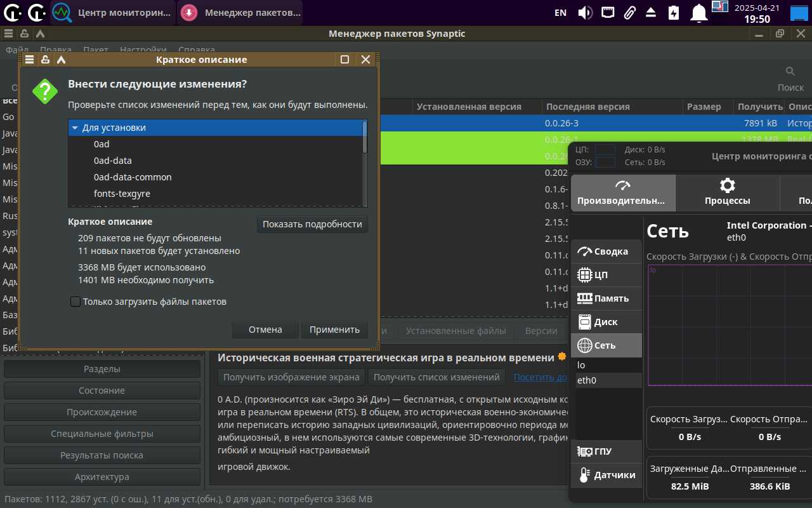Open the clock showing 19:50
This screenshot has height=508, width=812.
pos(757,13)
